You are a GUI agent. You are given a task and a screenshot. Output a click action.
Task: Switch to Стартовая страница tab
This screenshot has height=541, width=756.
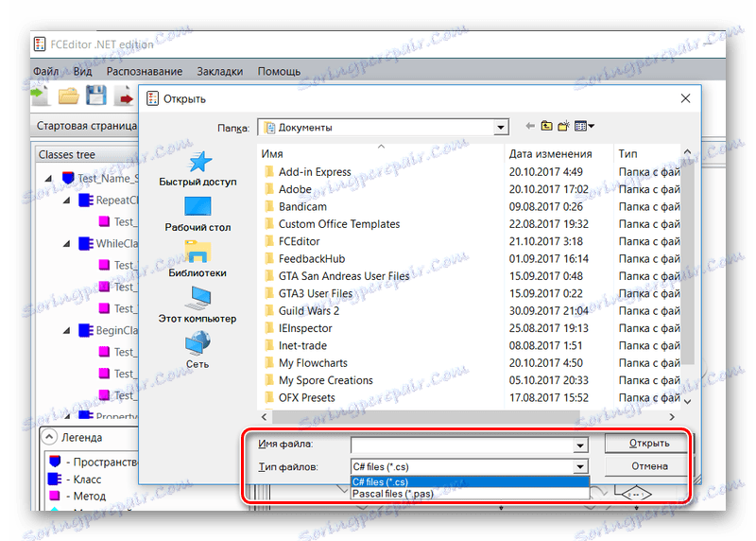(x=87, y=126)
